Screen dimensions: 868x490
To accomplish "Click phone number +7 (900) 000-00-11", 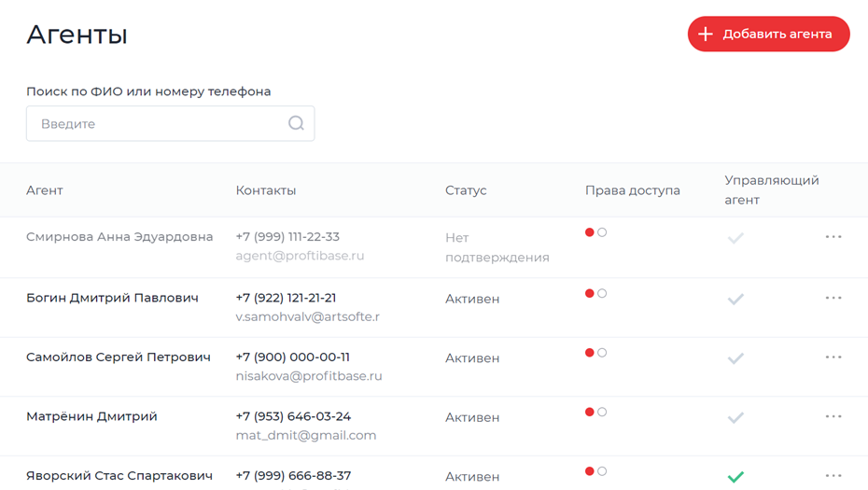I will [x=292, y=357].
